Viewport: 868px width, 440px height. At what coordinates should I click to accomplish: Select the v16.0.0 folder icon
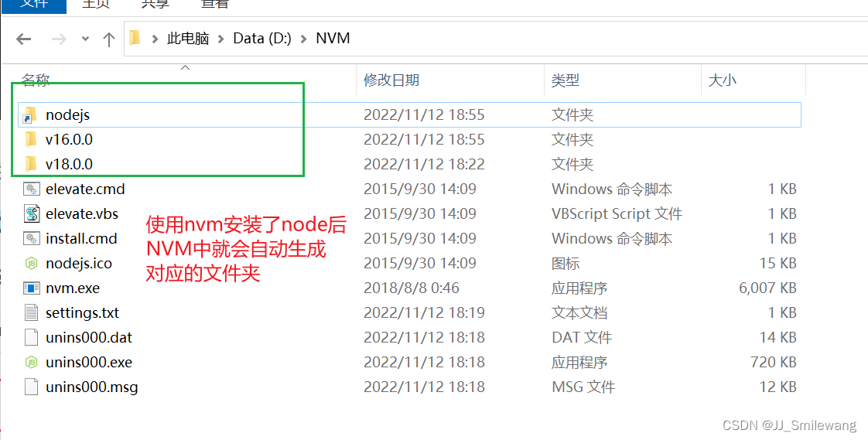coord(31,139)
